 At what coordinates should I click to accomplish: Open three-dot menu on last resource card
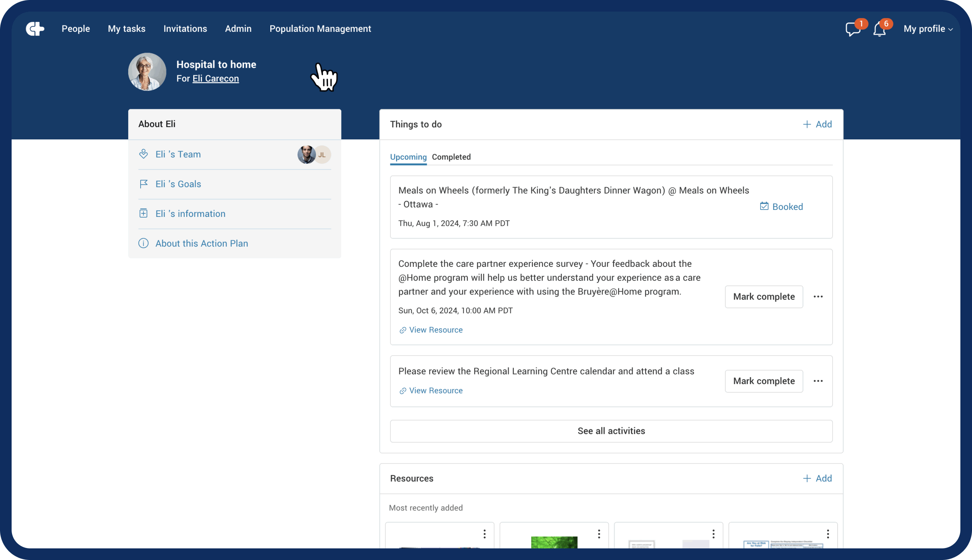point(828,534)
